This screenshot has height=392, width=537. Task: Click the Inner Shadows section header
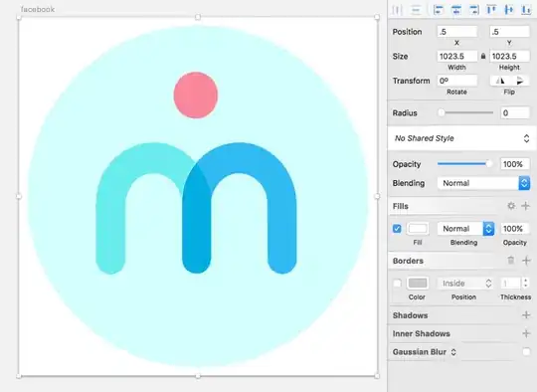click(x=422, y=333)
